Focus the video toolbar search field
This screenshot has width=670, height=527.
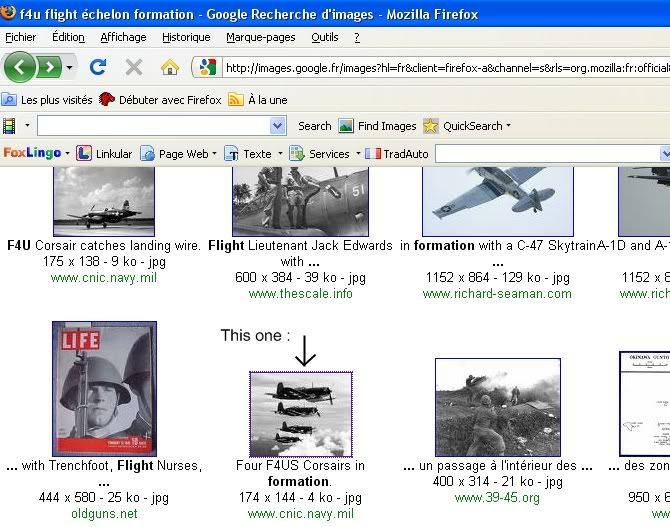coord(154,126)
